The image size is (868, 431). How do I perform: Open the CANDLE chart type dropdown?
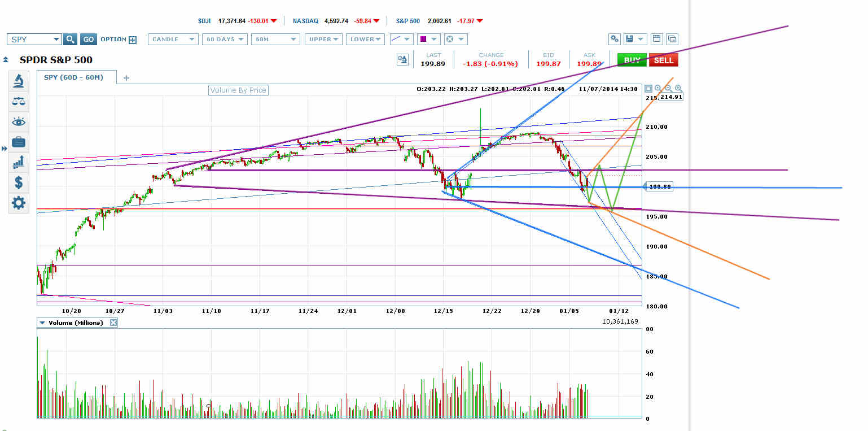[173, 39]
